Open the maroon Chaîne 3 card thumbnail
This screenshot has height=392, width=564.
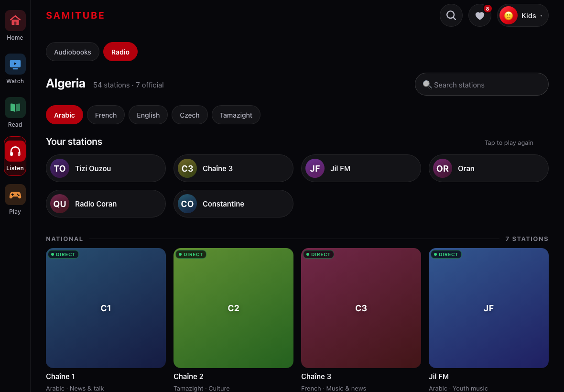coord(361,308)
